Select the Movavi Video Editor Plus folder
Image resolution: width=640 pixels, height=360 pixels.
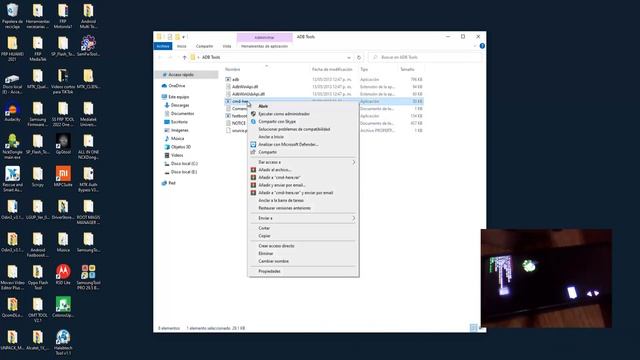pyautogui.click(x=12, y=277)
